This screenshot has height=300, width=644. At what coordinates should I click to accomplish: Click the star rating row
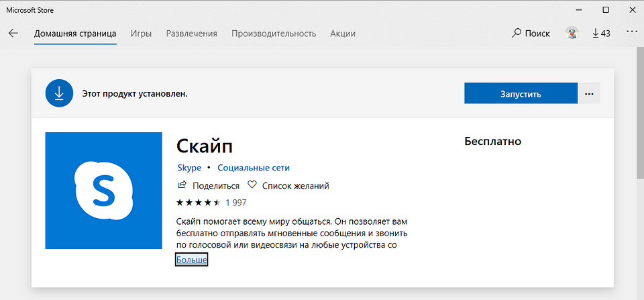point(198,202)
